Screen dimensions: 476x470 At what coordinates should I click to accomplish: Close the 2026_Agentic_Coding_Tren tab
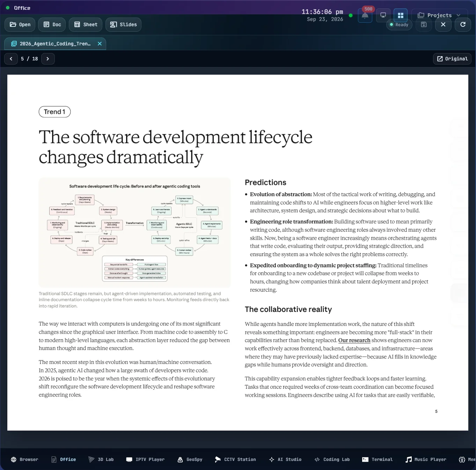click(x=100, y=44)
